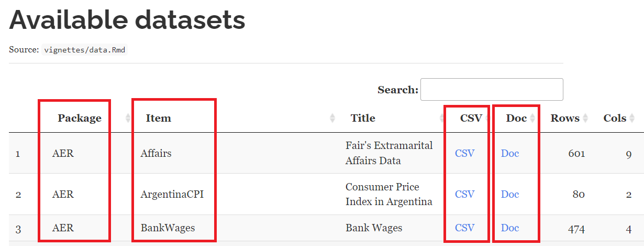Screen dimensions: 644x246
Task: Open the CSV link for Affairs
Action: pyautogui.click(x=464, y=153)
